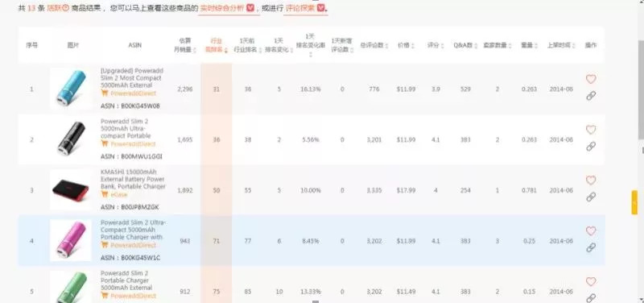
Task: Sort by 估算月销量 column header
Action: click(185, 45)
